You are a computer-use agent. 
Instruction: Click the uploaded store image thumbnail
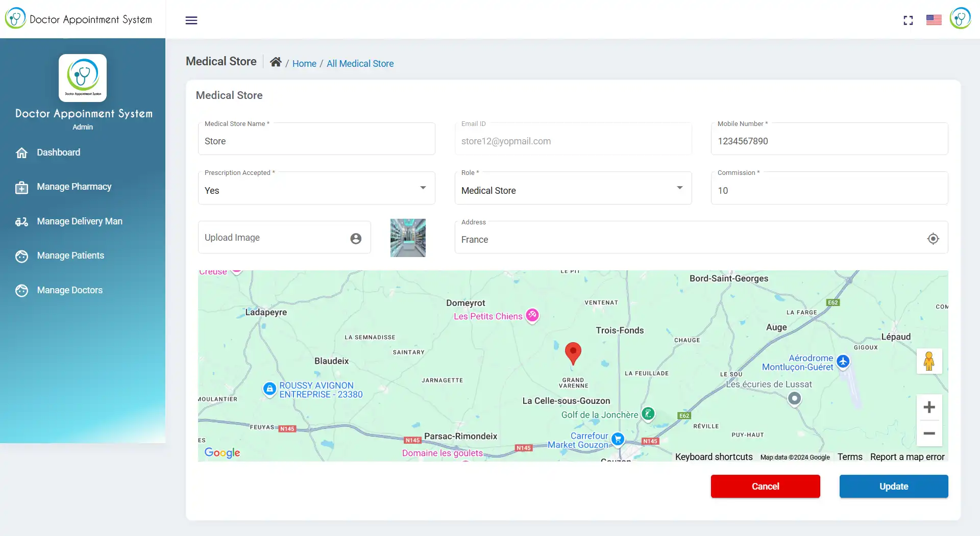point(408,238)
